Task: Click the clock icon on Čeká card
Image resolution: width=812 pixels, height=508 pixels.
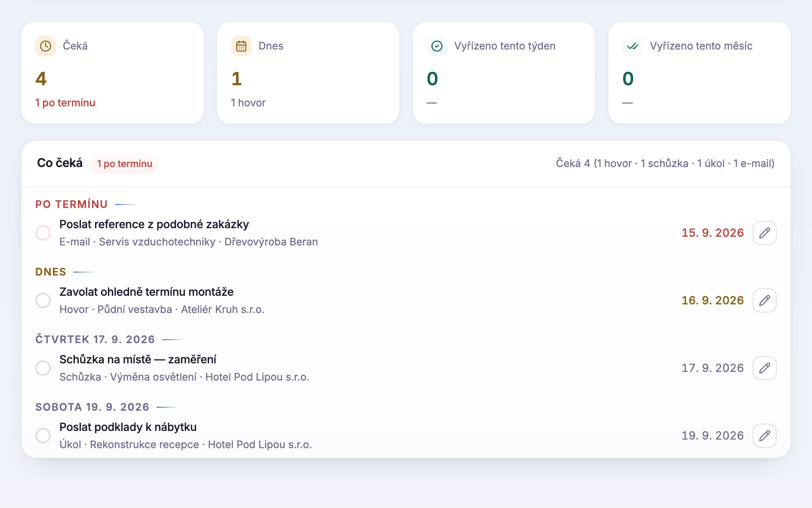Action: click(x=46, y=46)
